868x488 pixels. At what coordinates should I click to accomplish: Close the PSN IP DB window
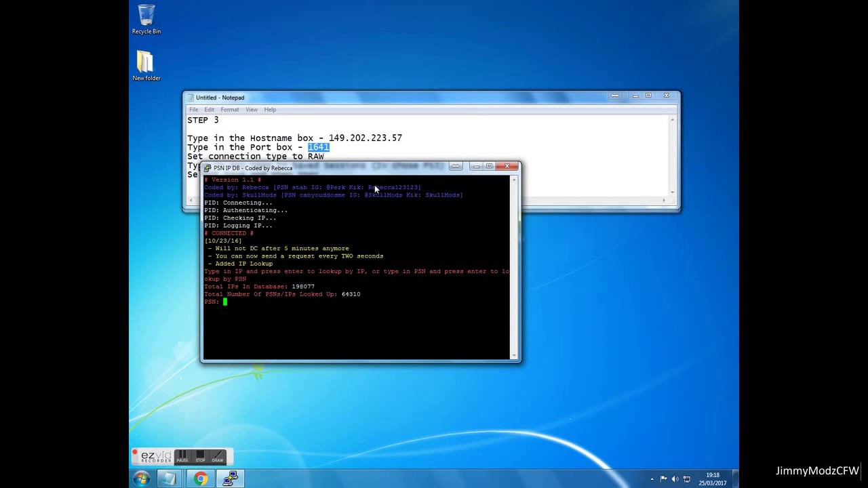tap(507, 166)
